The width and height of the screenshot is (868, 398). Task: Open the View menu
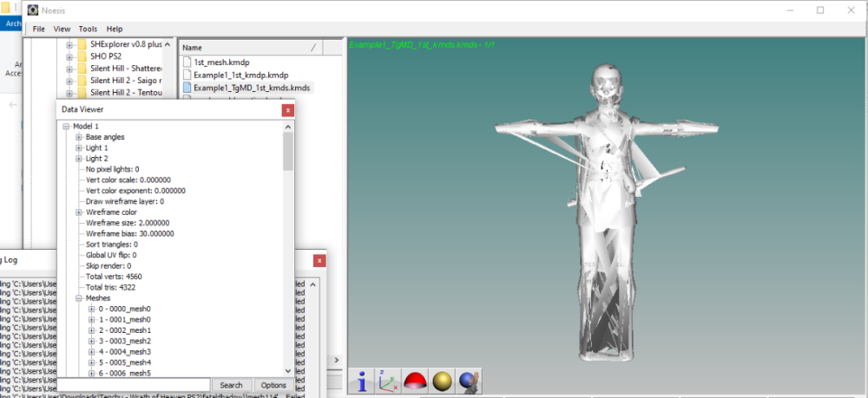click(x=62, y=29)
